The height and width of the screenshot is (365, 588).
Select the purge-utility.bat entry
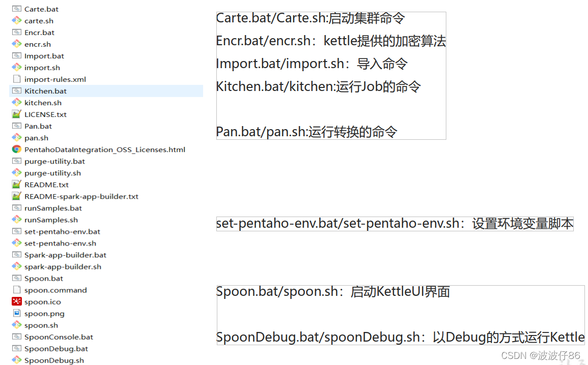pyautogui.click(x=55, y=161)
